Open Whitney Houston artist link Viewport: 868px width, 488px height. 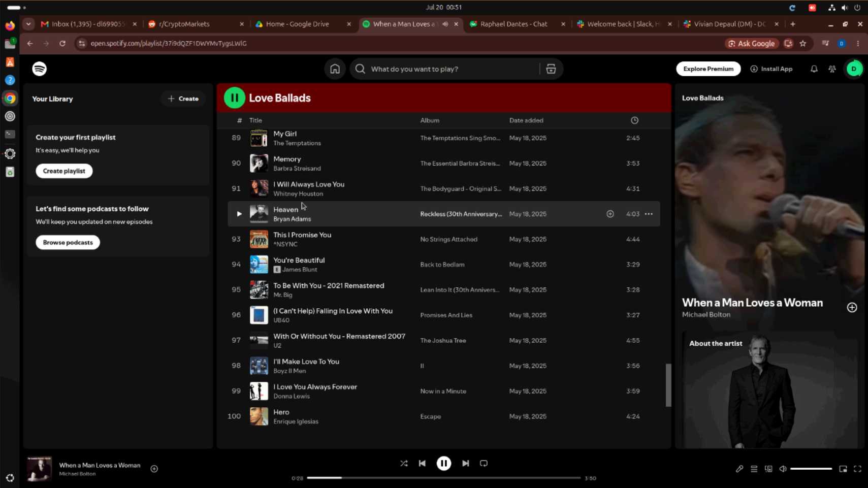coord(298,194)
